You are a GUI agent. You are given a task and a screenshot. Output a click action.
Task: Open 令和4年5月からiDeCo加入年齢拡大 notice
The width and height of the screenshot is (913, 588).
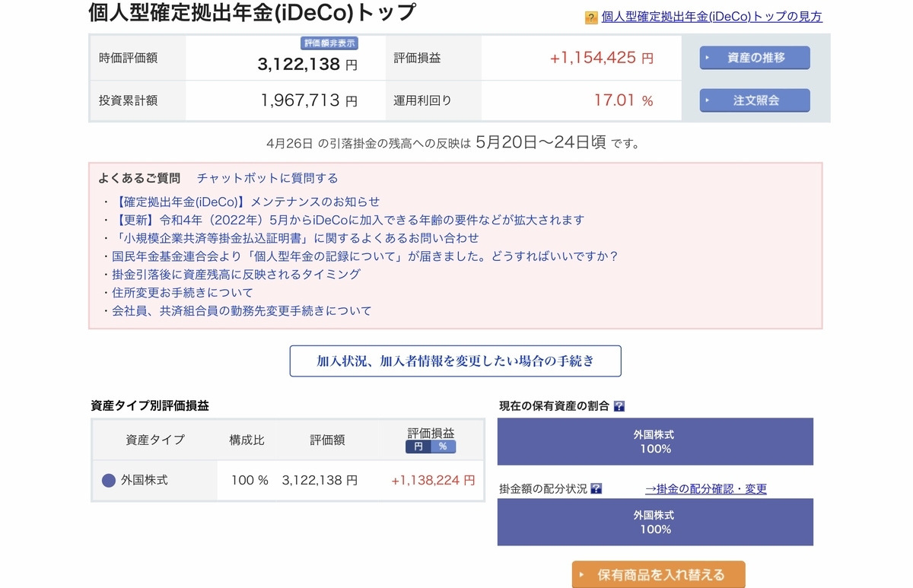(x=348, y=220)
